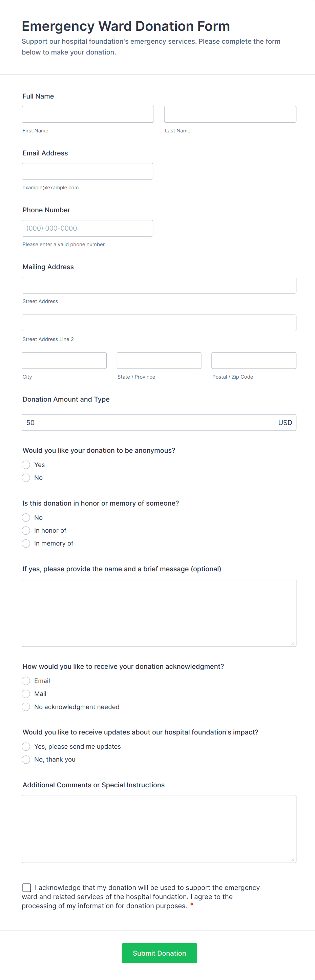
Task: Click the Phone Number field
Action: tap(87, 228)
